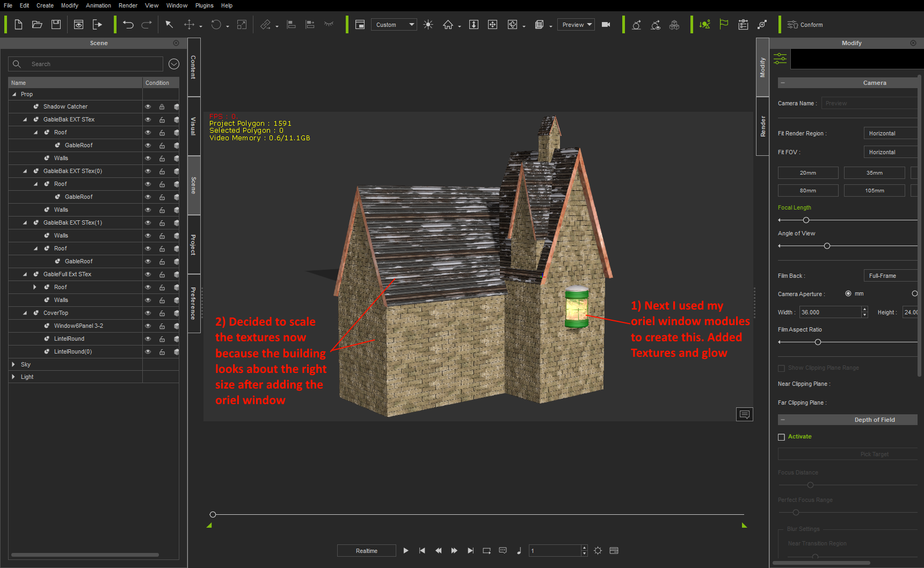Image resolution: width=924 pixels, height=568 pixels.
Task: Open the Plugins menu
Action: (205, 5)
